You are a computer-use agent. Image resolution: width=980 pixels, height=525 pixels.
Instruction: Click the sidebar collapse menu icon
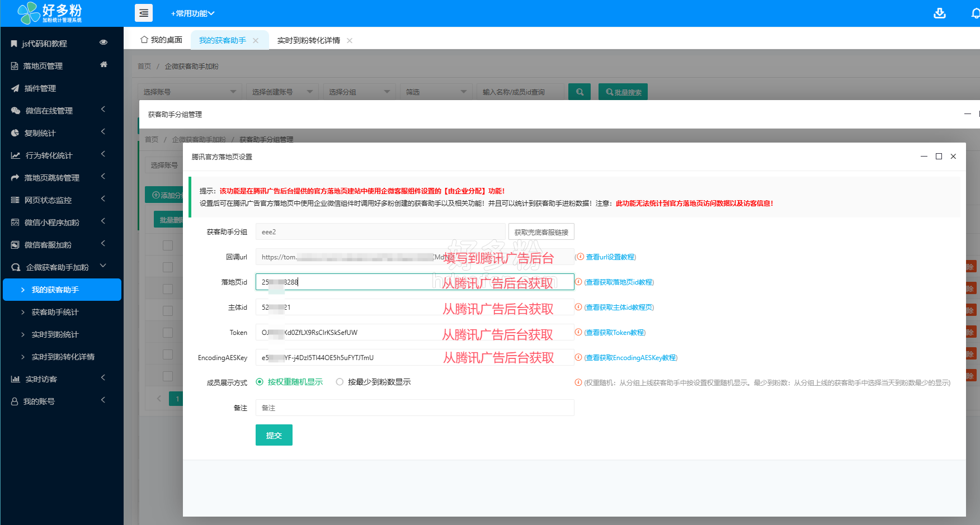[x=144, y=13]
